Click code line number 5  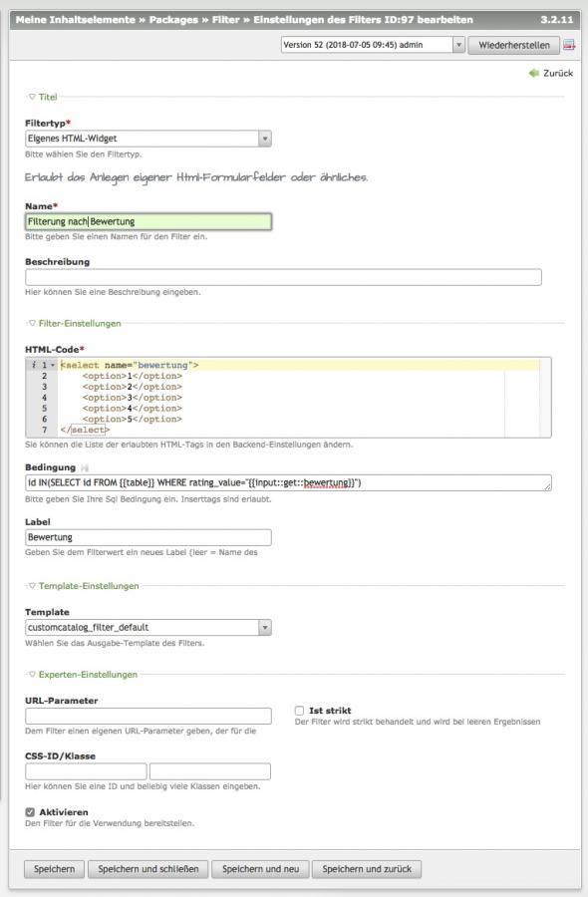pyautogui.click(x=44, y=409)
